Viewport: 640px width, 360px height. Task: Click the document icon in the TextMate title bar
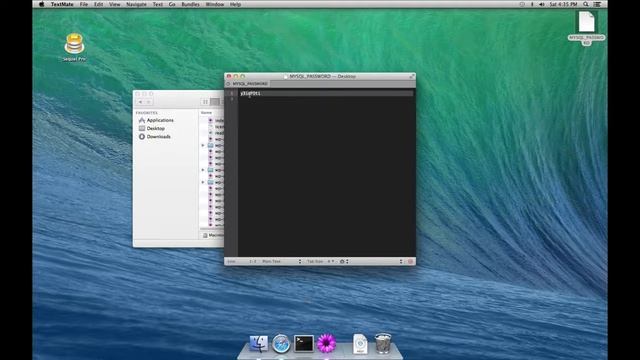(286, 76)
